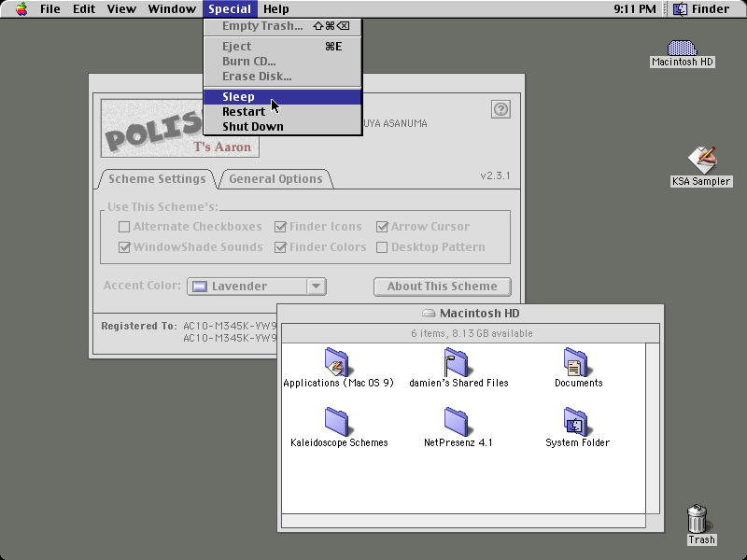Click the T's Aaron scheme logo

(x=180, y=129)
